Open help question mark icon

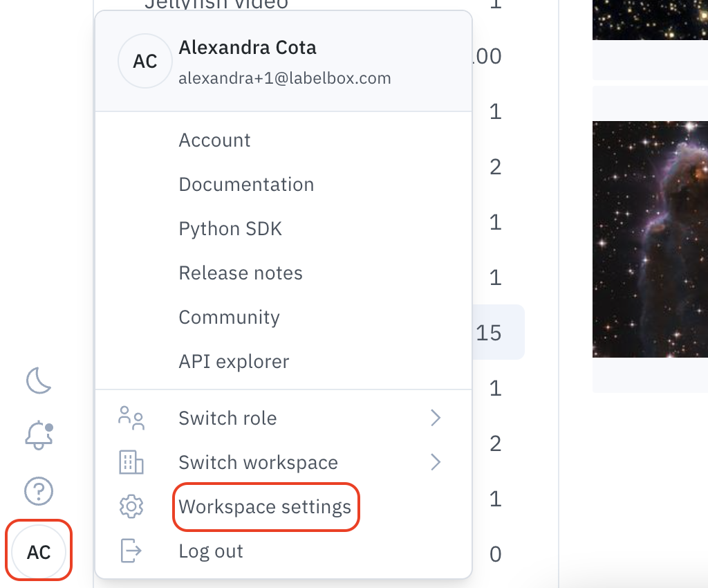click(x=39, y=491)
